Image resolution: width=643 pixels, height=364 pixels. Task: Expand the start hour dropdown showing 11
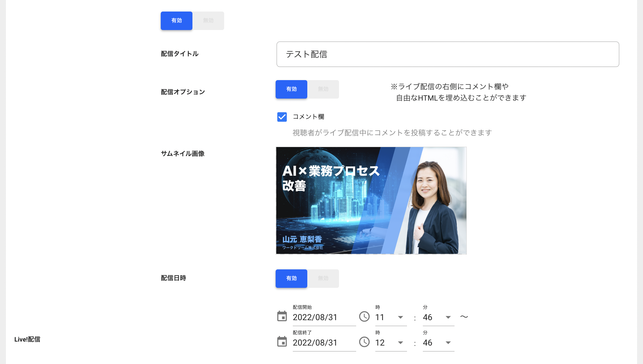coord(391,317)
